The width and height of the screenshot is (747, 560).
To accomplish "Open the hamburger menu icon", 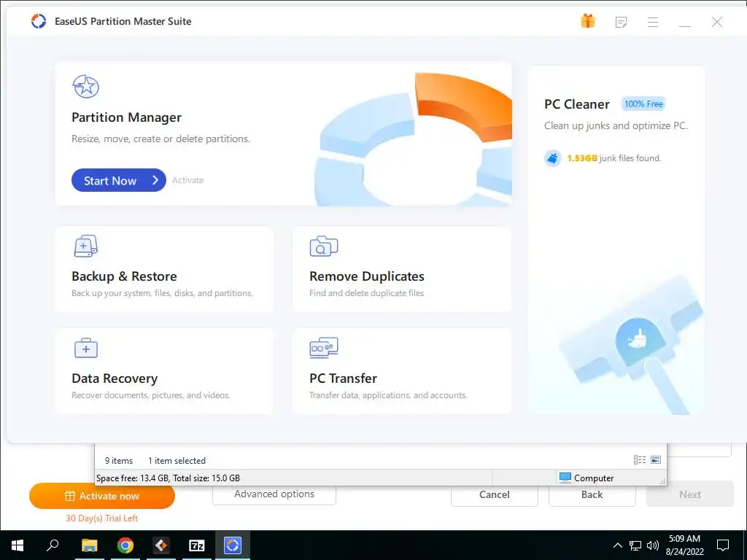I will click(x=653, y=22).
